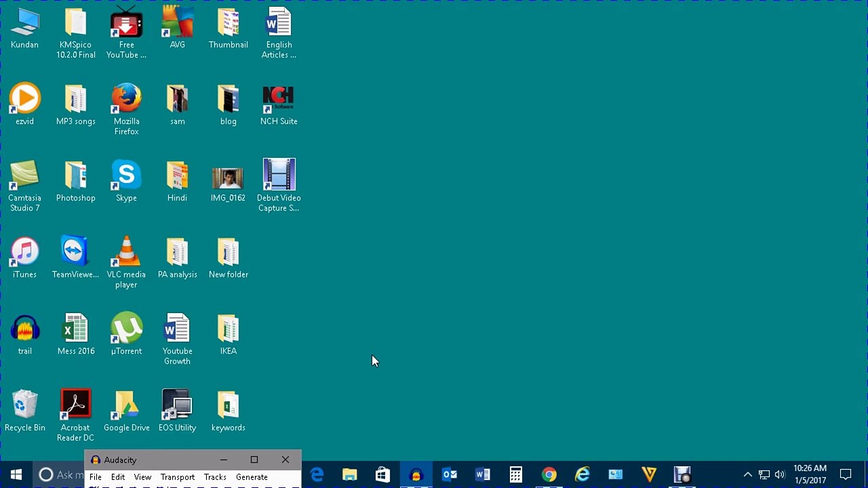Image resolution: width=868 pixels, height=488 pixels.
Task: Open Audacity Tracks menu
Action: point(215,477)
